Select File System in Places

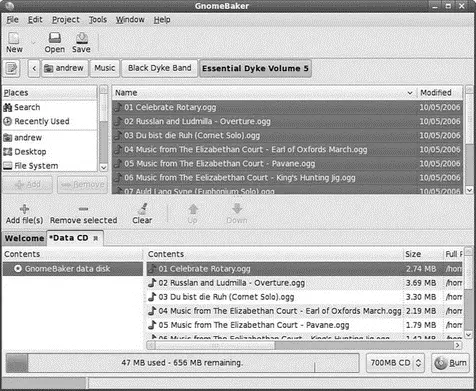pos(50,166)
